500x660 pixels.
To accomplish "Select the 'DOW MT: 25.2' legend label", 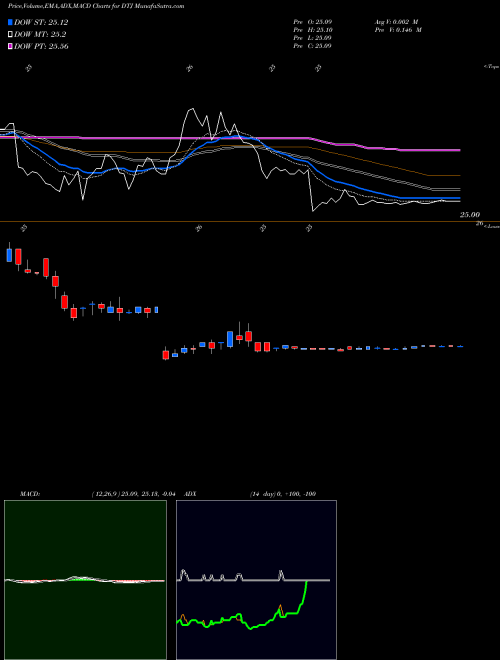I will [40, 35].
